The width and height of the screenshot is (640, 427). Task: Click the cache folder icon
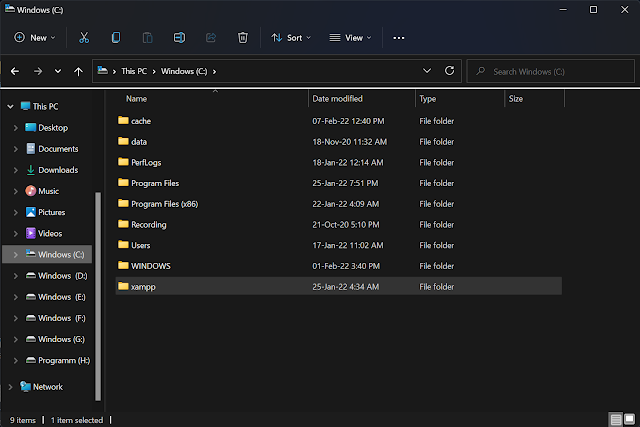pos(123,120)
